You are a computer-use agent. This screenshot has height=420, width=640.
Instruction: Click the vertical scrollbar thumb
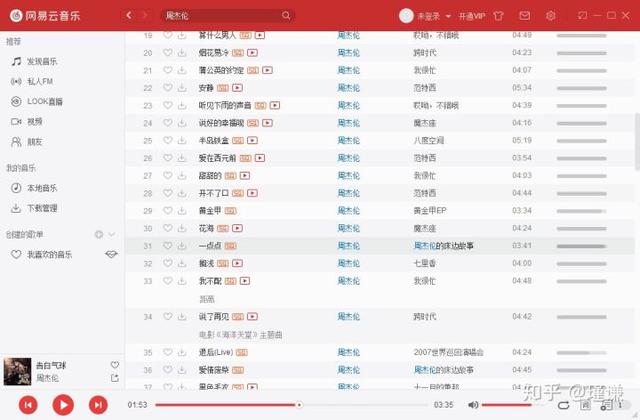[637, 141]
